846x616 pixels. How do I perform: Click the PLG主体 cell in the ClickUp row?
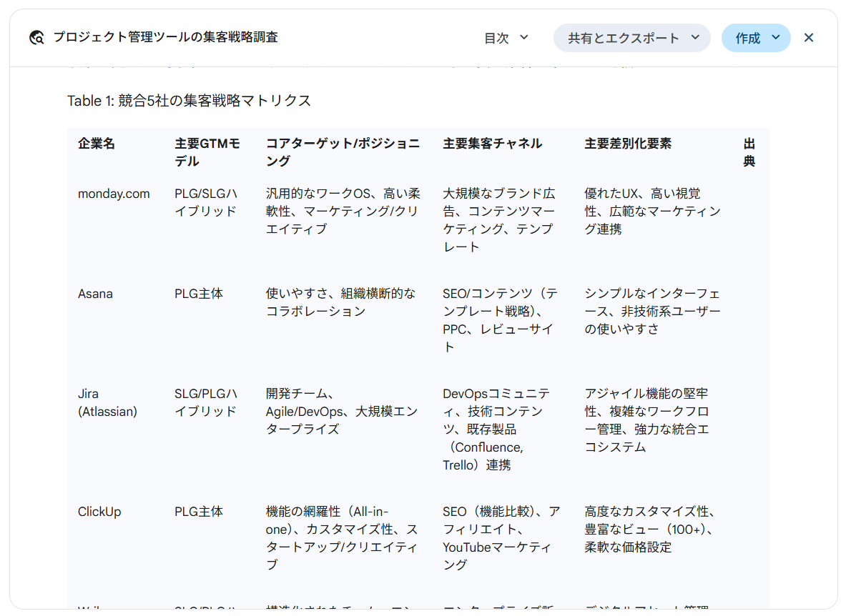coord(199,512)
